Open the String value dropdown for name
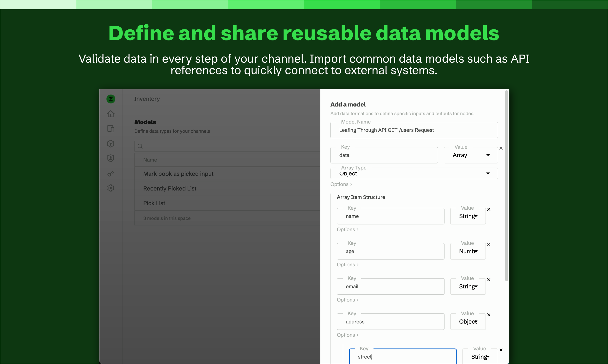 (468, 216)
